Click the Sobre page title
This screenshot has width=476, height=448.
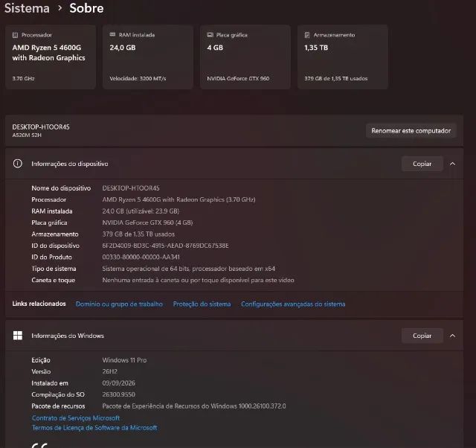point(86,8)
